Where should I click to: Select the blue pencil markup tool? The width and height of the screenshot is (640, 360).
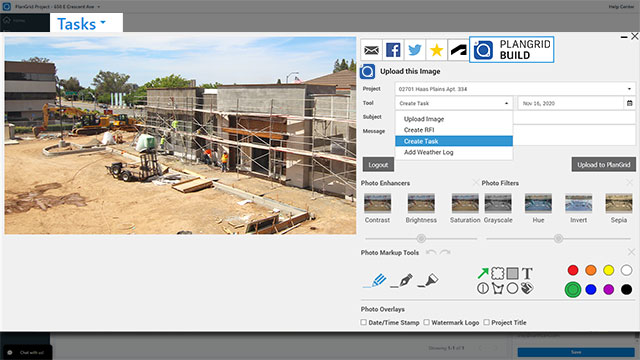pos(374,281)
